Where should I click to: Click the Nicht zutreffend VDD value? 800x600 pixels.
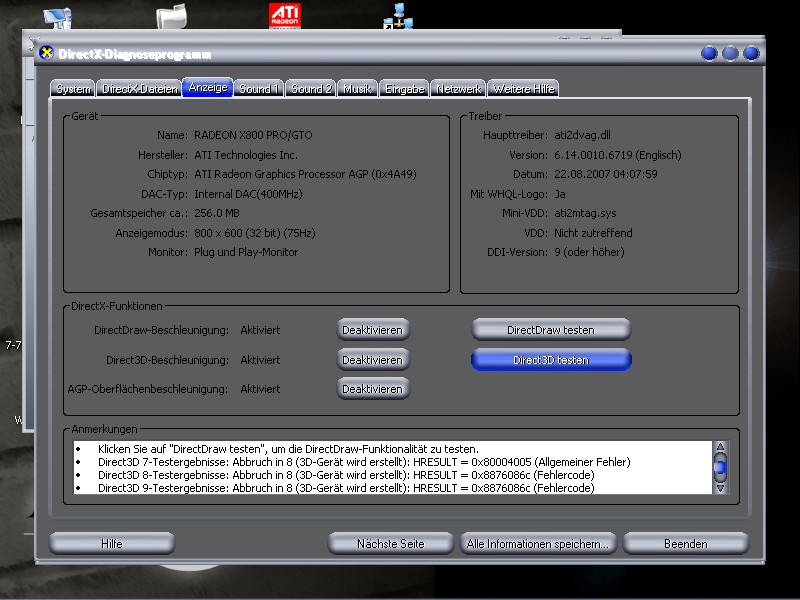coord(593,233)
